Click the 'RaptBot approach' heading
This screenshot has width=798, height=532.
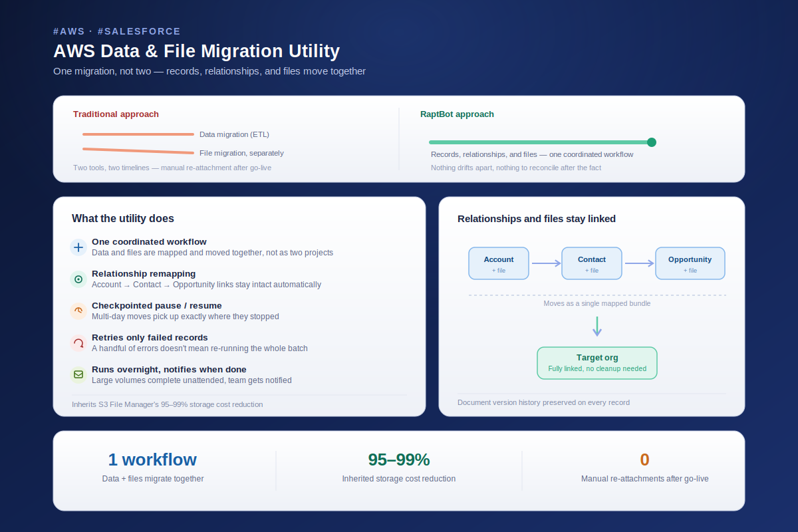click(x=457, y=114)
